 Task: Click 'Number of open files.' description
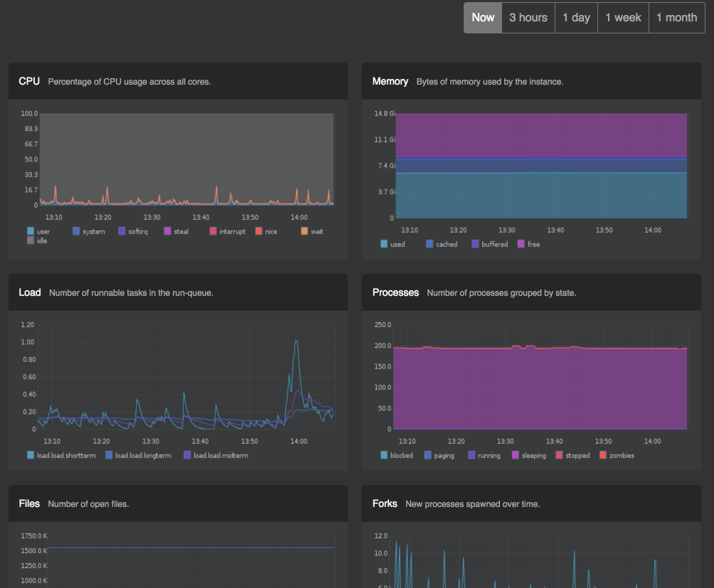pyautogui.click(x=88, y=504)
